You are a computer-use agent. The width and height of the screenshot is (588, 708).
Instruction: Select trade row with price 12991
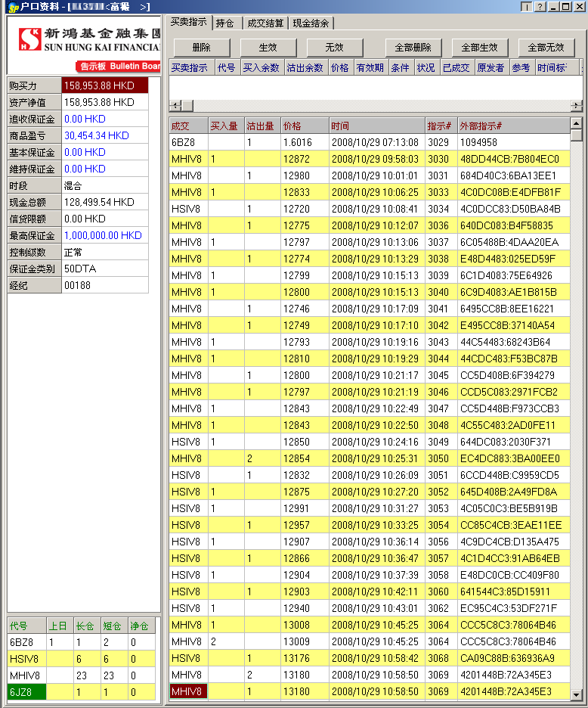(x=369, y=508)
